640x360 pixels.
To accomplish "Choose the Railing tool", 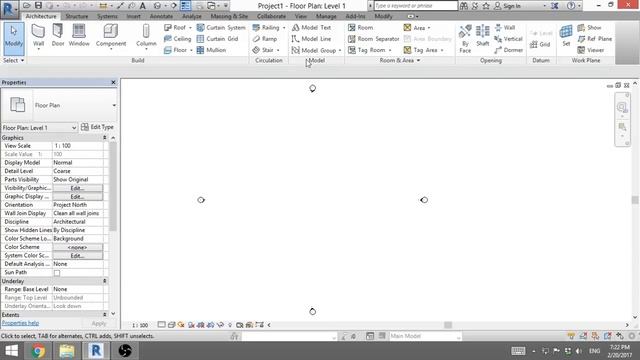I will point(269,28).
